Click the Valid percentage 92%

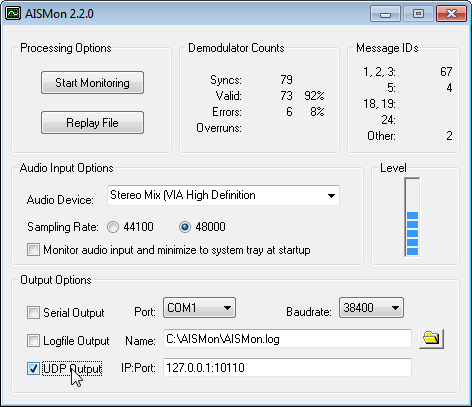314,96
